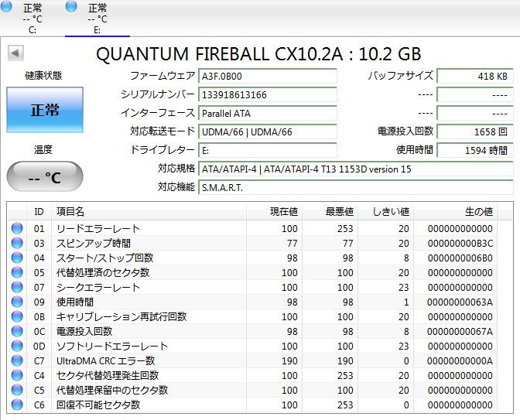Select the 使用時間 attribute name in table
Image resolution: width=520 pixels, height=420 pixels.
(x=75, y=302)
